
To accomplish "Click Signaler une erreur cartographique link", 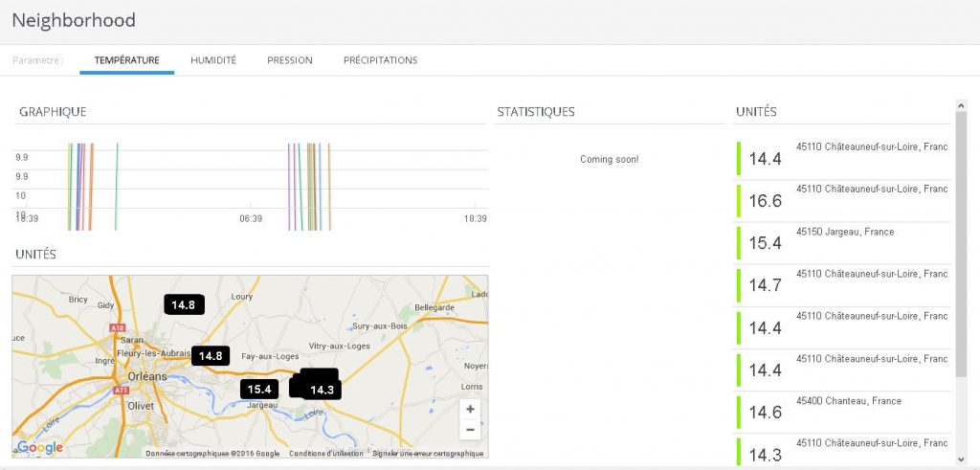I will pyautogui.click(x=428, y=454).
